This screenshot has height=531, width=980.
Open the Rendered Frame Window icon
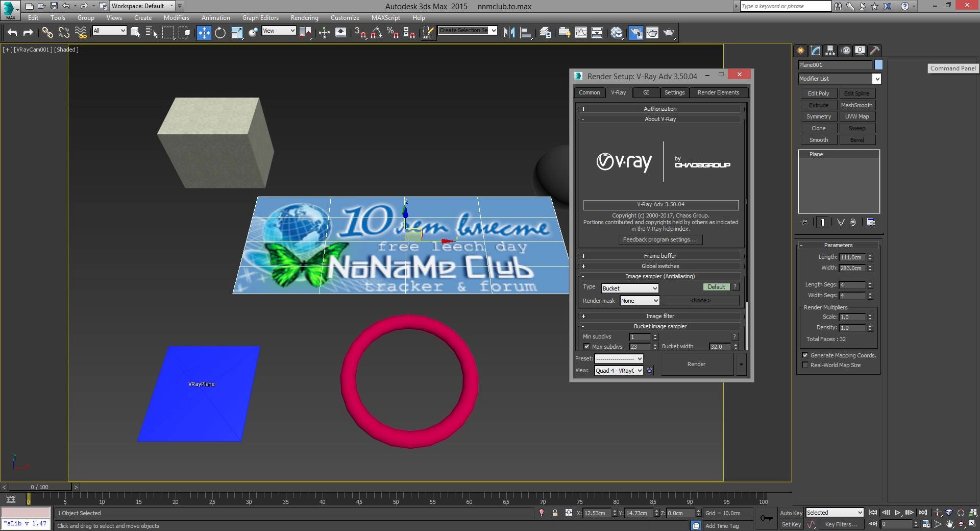(x=652, y=33)
